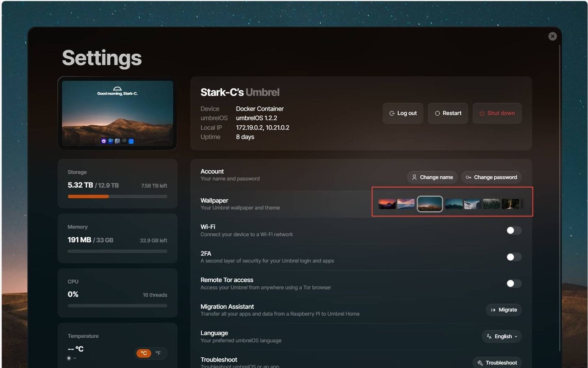Viewport: 588px width, 368px height.
Task: Click the '7.58 TB left' text
Action: coord(154,186)
